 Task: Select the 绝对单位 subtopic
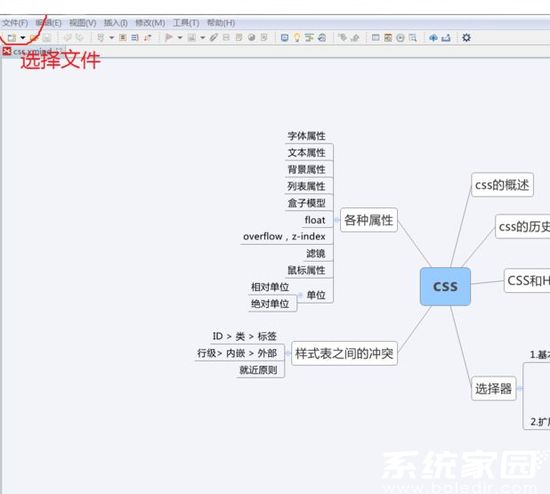(270, 303)
